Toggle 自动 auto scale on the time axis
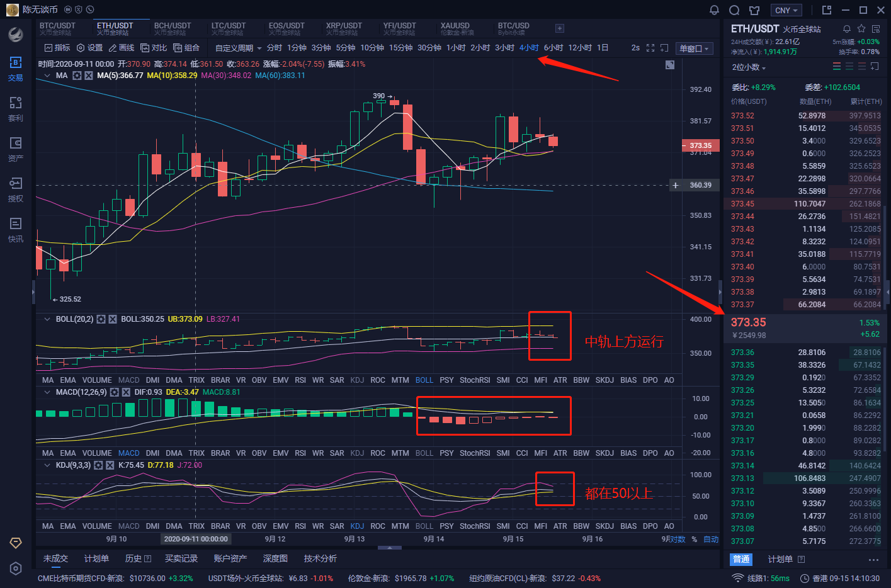This screenshot has height=588, width=891. tap(711, 540)
